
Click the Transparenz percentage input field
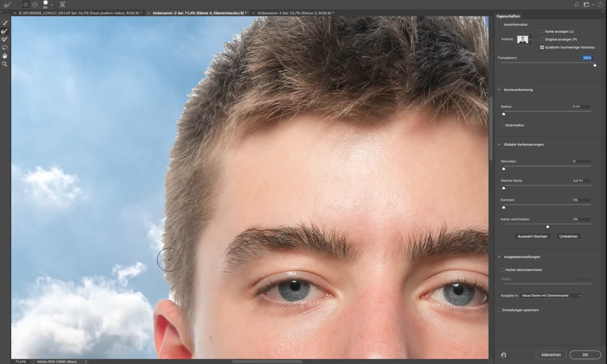click(587, 58)
